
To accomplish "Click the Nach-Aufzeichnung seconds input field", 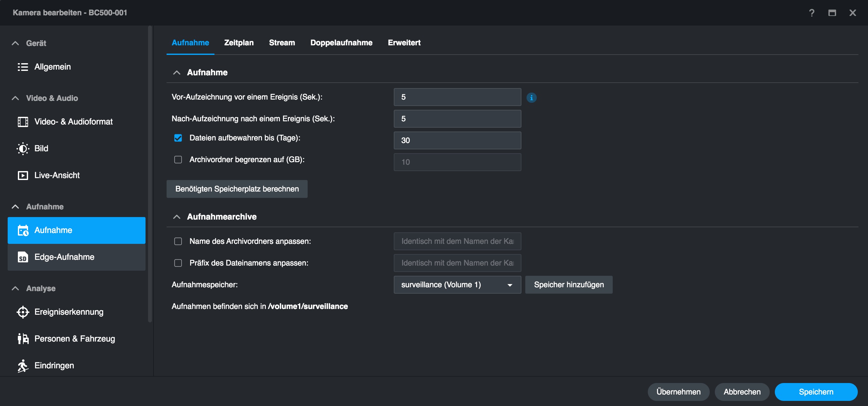I will pyautogui.click(x=457, y=119).
